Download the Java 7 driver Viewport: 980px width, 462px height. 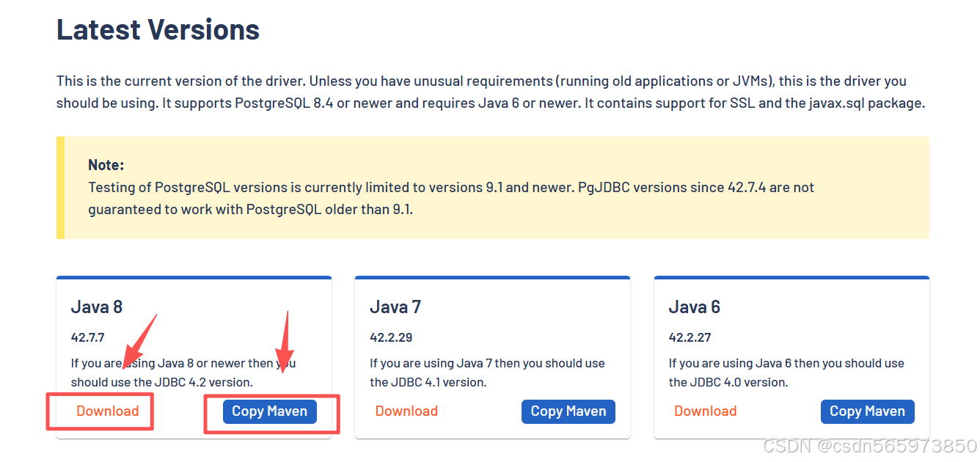tap(406, 411)
